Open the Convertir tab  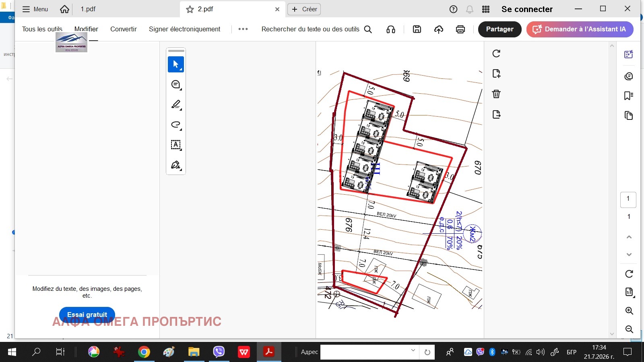pos(124,29)
